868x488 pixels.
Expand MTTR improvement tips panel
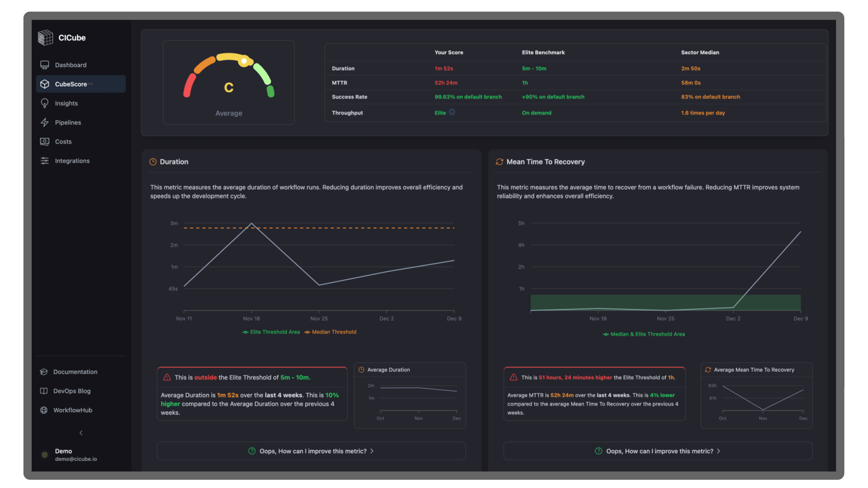pyautogui.click(x=658, y=451)
